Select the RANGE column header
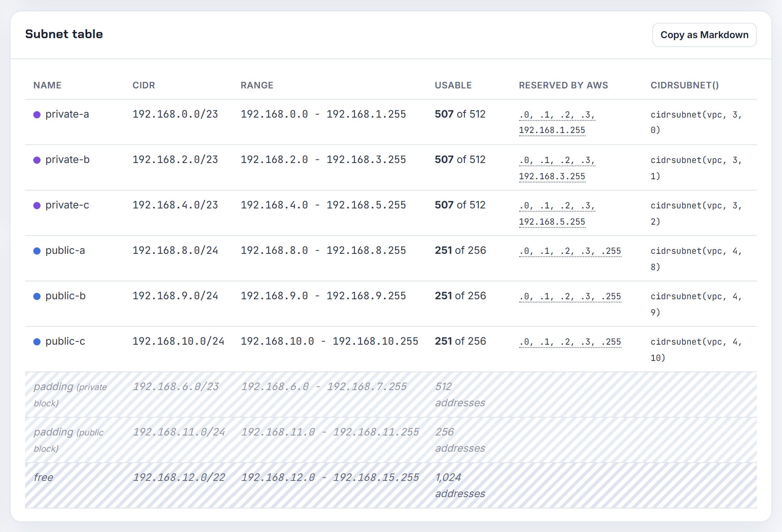This screenshot has width=782, height=532. click(257, 85)
